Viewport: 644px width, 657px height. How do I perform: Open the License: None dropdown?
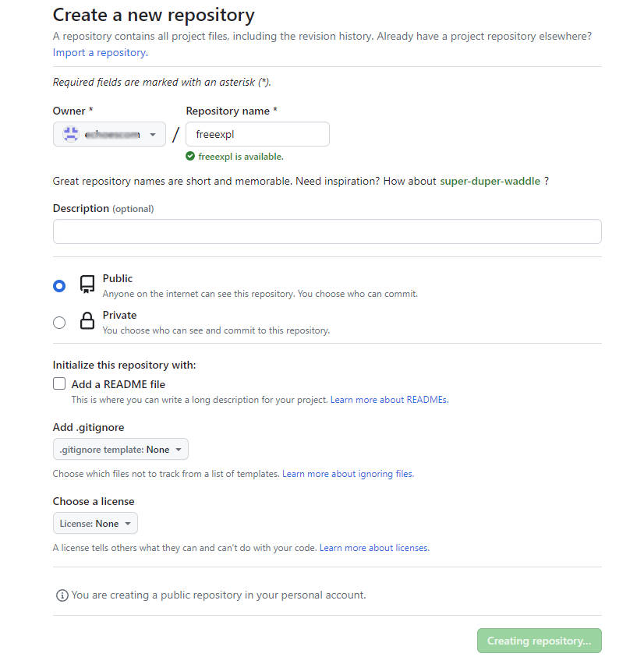pyautogui.click(x=95, y=523)
